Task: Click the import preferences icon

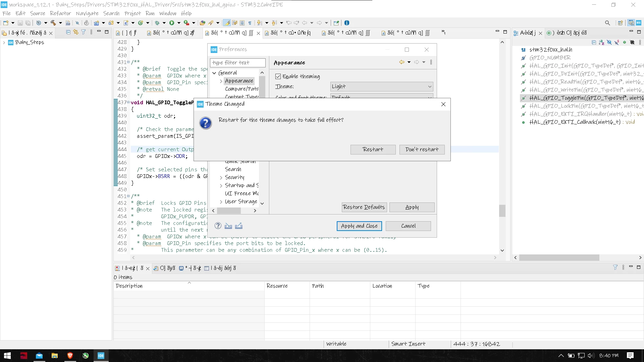Action: pos(228,226)
